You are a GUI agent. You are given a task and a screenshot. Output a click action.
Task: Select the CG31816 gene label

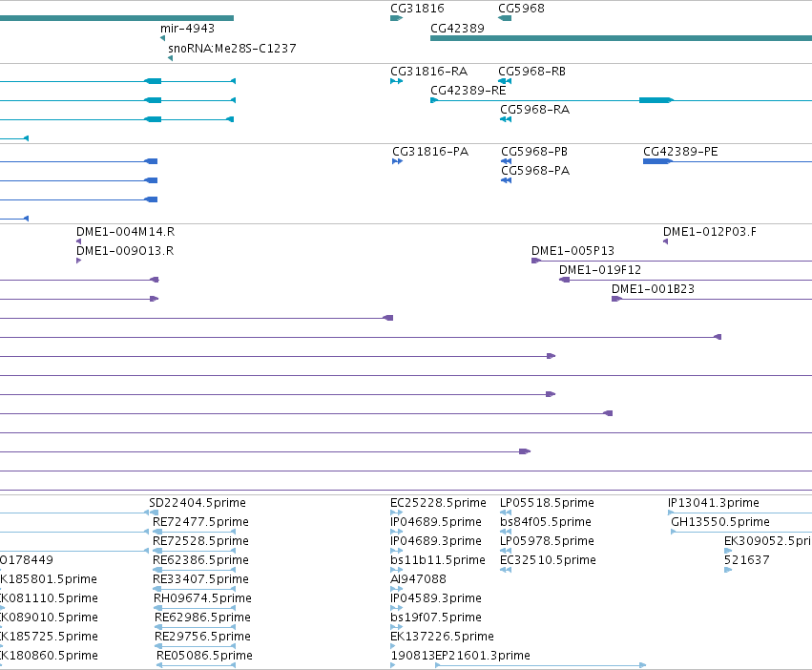pyautogui.click(x=417, y=9)
